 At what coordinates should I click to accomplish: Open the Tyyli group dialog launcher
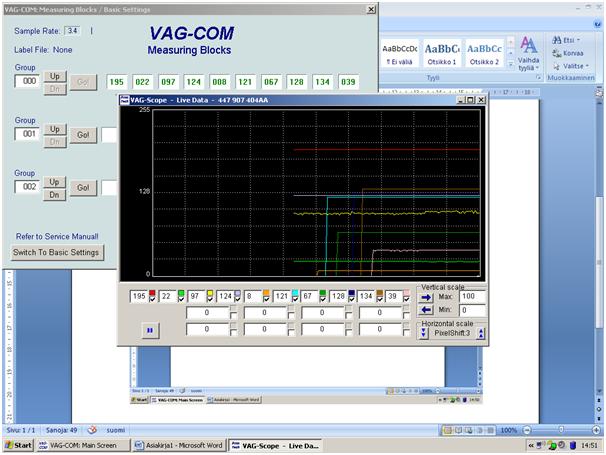click(x=539, y=76)
